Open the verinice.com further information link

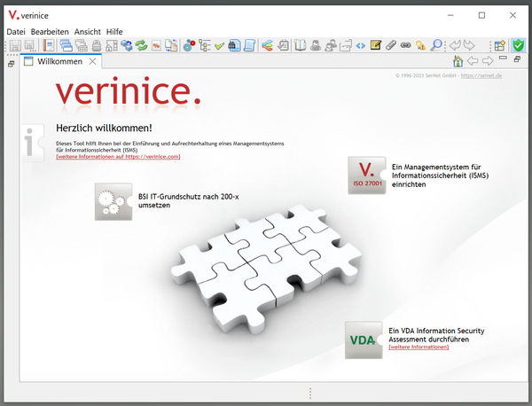coord(117,157)
